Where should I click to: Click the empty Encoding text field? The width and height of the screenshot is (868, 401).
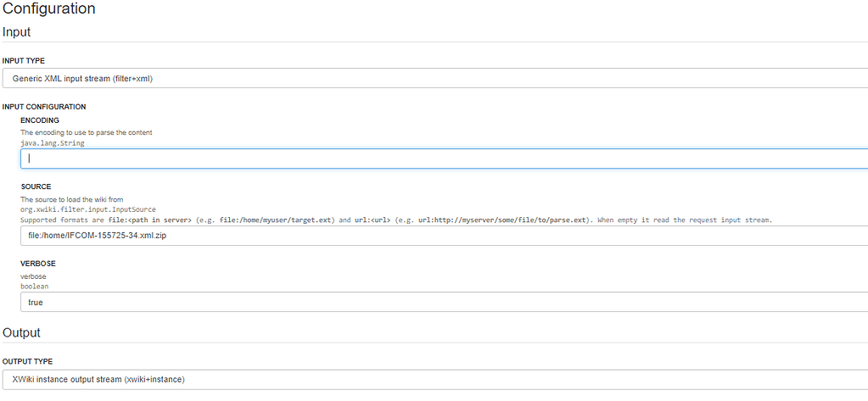coord(444,159)
